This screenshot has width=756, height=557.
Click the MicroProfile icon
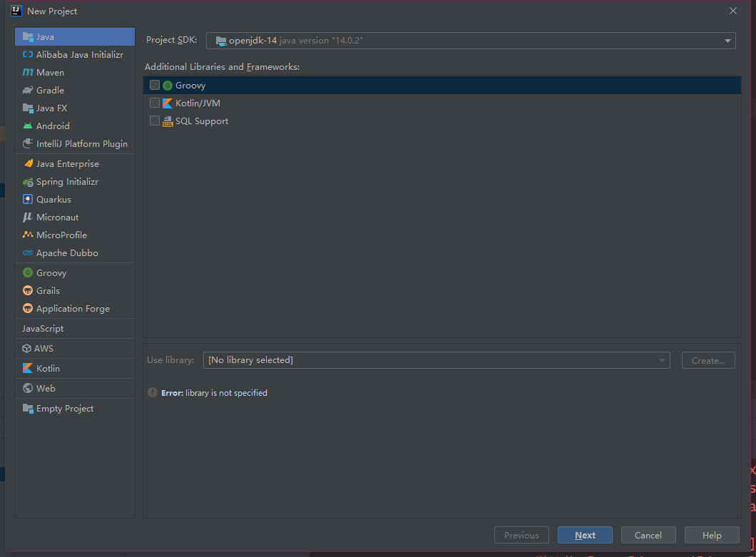(28, 235)
